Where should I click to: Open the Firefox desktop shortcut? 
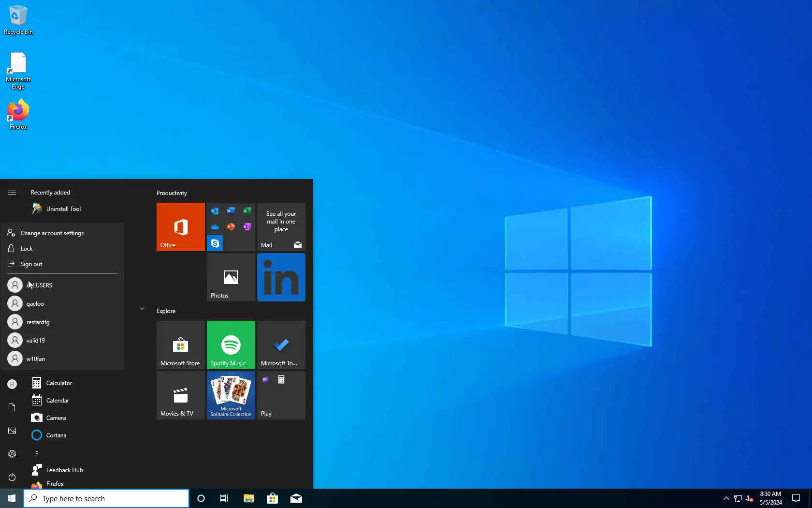(18, 114)
